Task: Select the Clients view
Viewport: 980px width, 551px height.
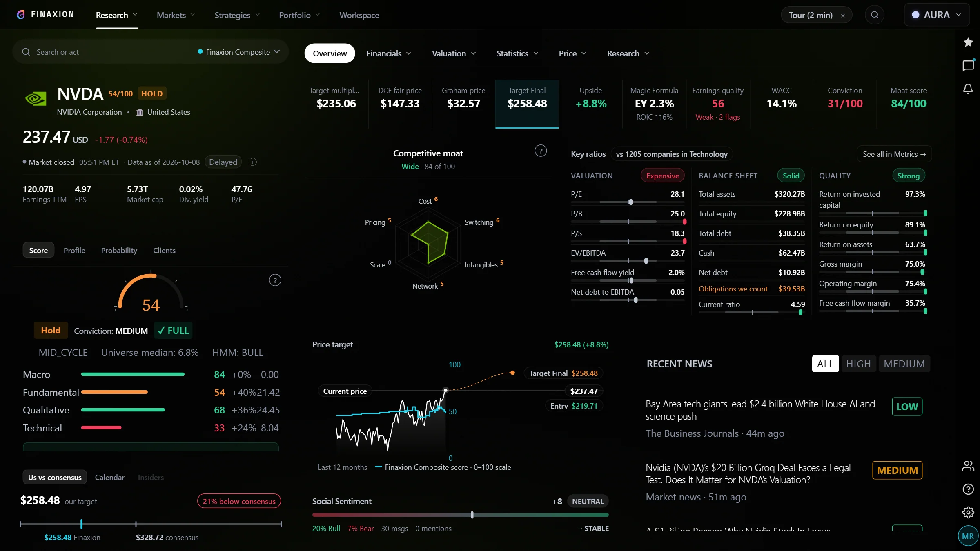Action: click(x=164, y=250)
